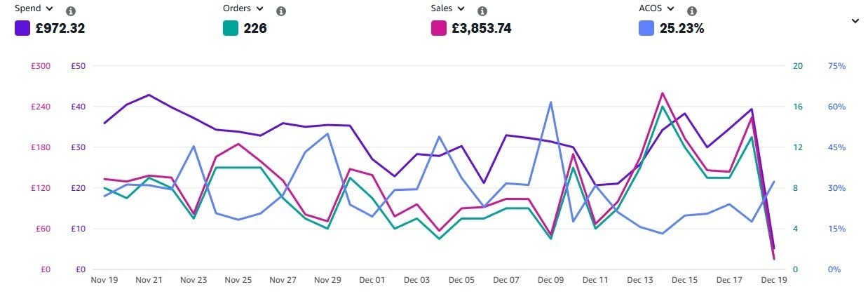Toggle the teal Orders color swatch
The image size is (868, 301).
231,29
